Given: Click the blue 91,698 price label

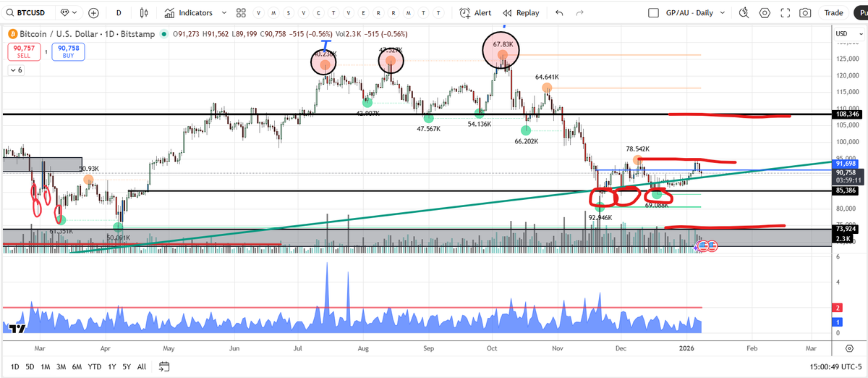Looking at the screenshot, I should click(846, 164).
